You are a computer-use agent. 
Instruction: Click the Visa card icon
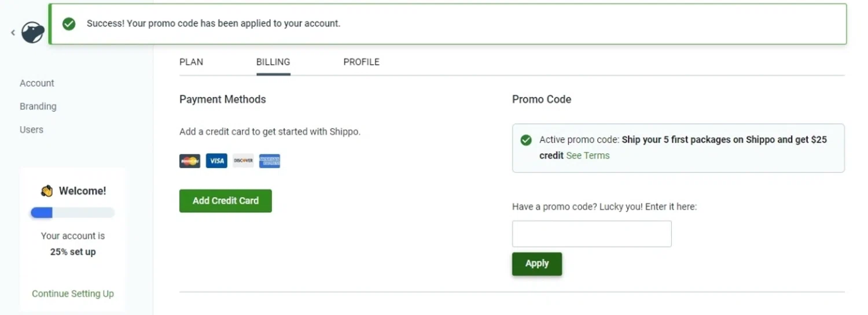[216, 161]
